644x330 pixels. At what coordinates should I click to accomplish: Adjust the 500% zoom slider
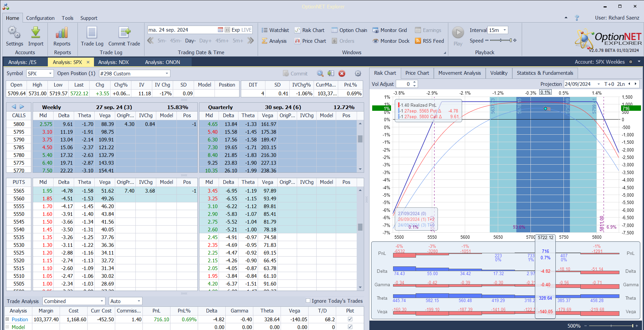pyautogui.click(x=611, y=326)
